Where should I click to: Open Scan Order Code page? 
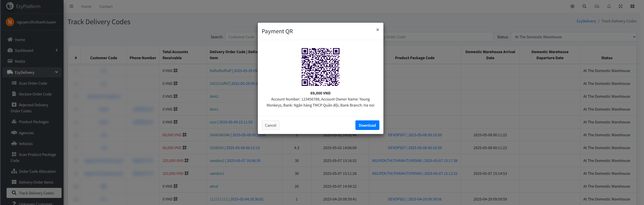[34, 83]
